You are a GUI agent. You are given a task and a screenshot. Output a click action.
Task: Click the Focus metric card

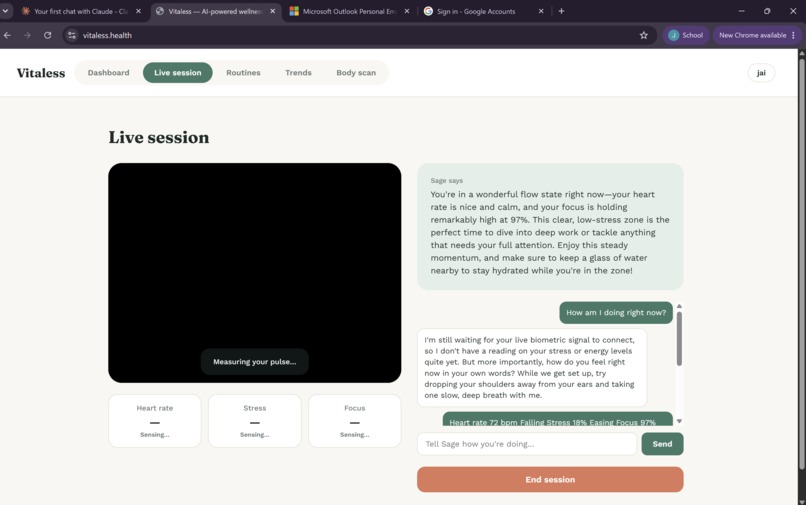[x=355, y=421]
